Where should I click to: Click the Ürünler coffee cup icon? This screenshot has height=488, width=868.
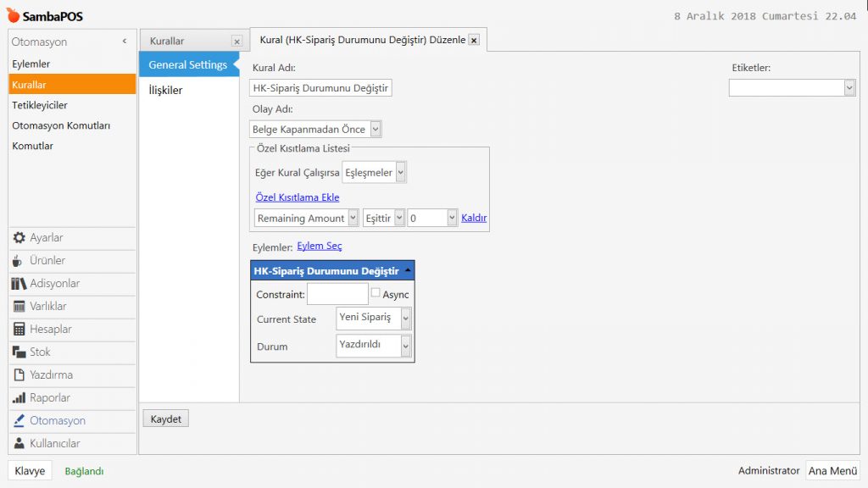click(19, 261)
